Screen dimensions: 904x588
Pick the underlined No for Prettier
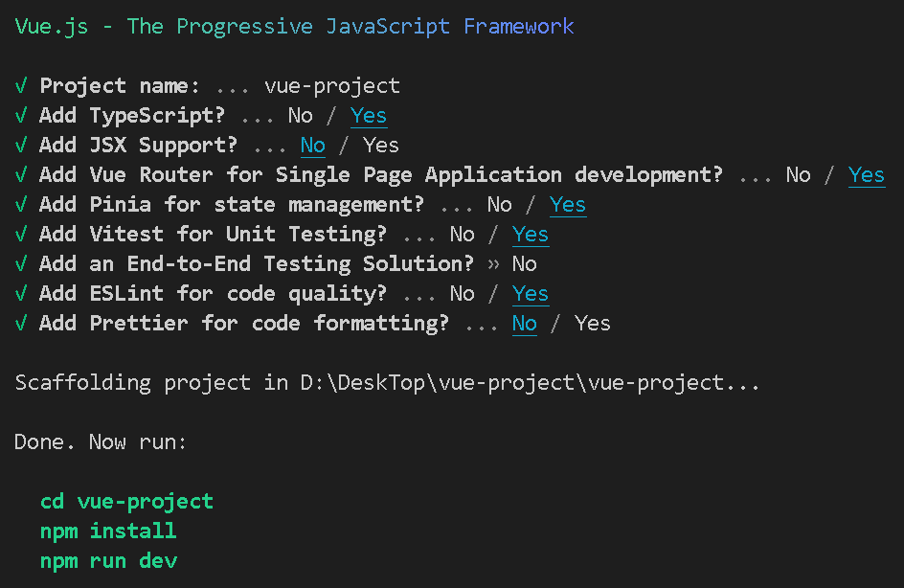click(x=525, y=324)
